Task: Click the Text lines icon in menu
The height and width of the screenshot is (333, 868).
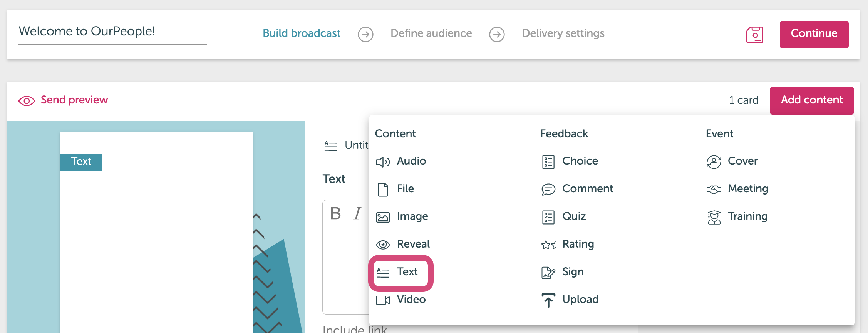Action: coord(383,273)
